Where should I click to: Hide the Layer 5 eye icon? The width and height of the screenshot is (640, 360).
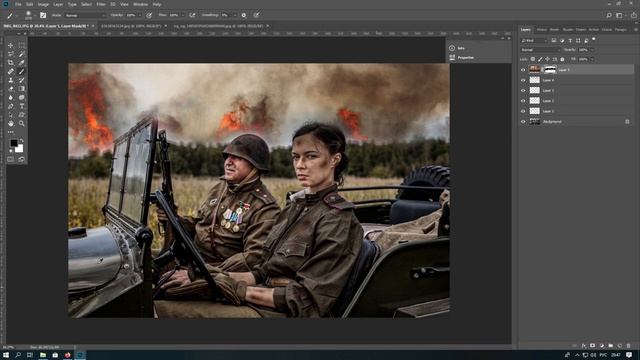point(523,70)
